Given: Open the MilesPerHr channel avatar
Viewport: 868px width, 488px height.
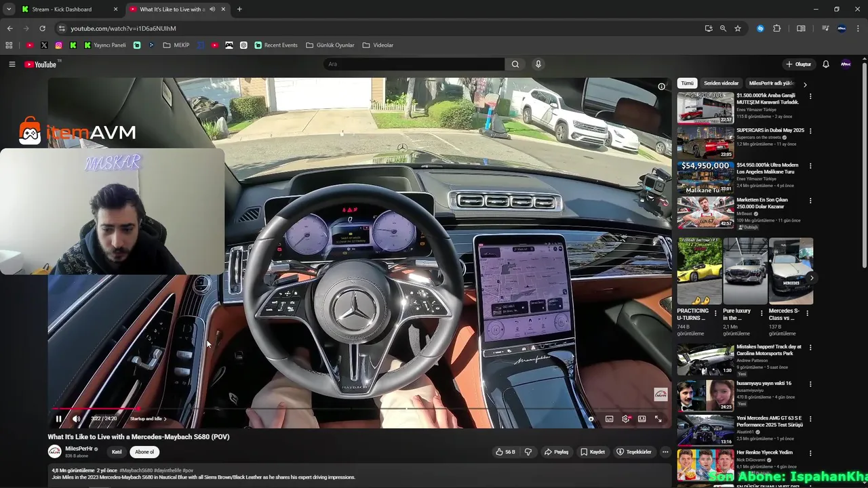Looking at the screenshot, I should [x=54, y=451].
